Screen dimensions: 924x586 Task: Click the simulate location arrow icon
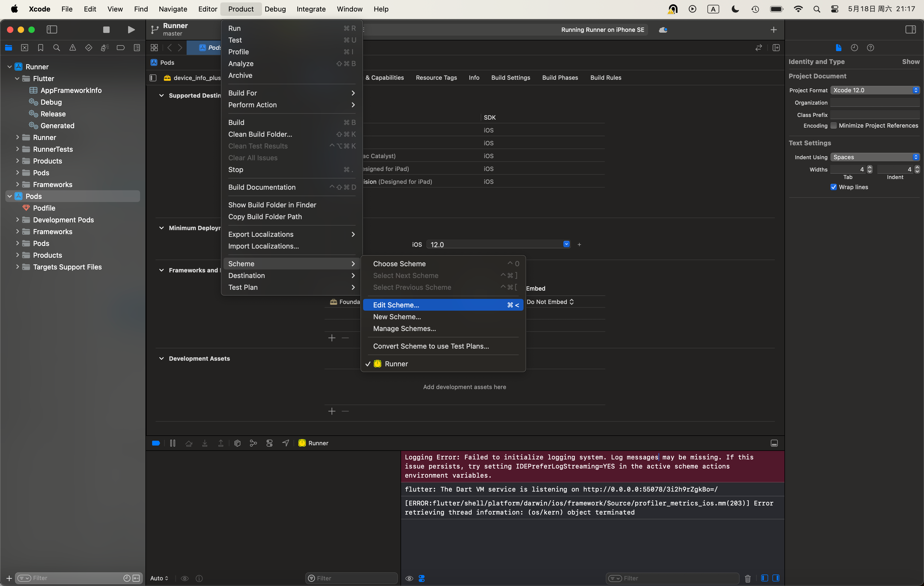(286, 443)
